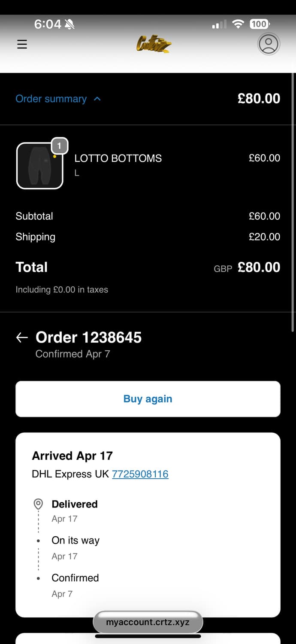
Task: Open DHL tracking number 7725908116
Action: [x=140, y=474]
